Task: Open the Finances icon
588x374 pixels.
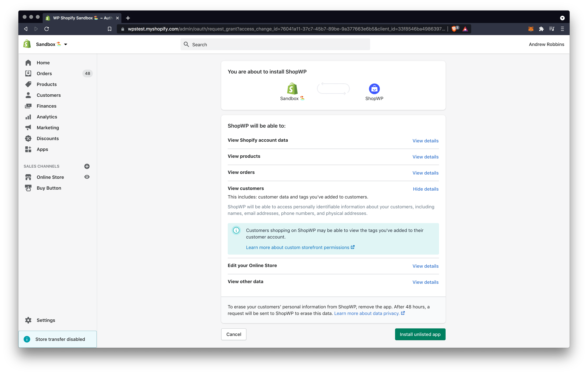Action: tap(28, 106)
